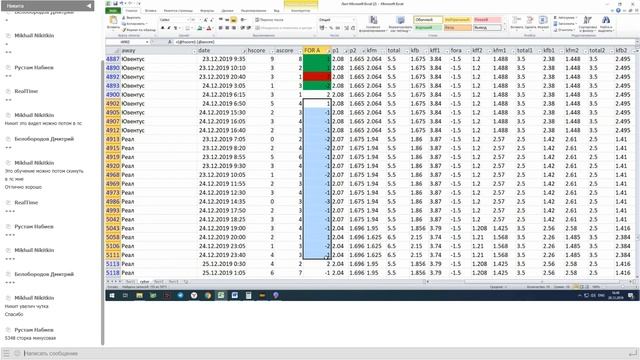Click the Wrap Text button

tap(269, 20)
